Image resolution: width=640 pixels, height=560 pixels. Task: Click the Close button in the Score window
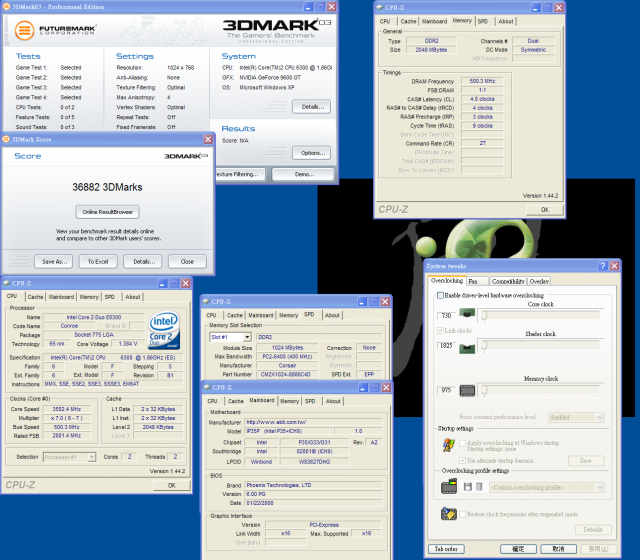(x=187, y=262)
